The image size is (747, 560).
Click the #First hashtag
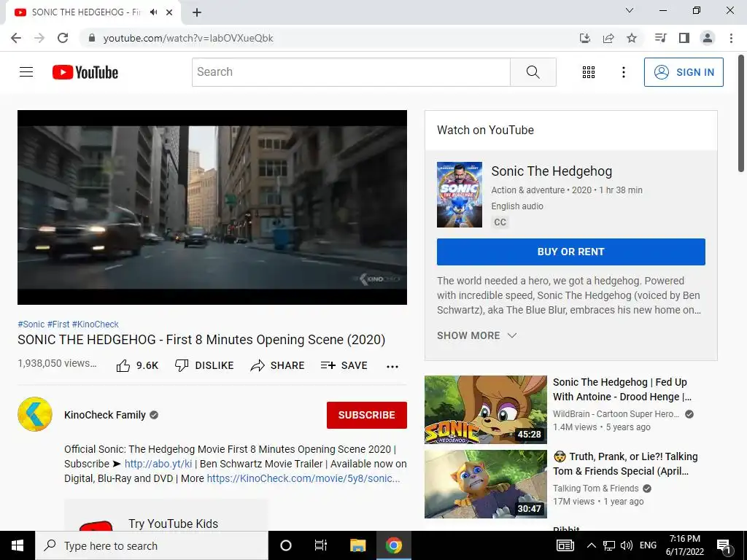click(58, 324)
